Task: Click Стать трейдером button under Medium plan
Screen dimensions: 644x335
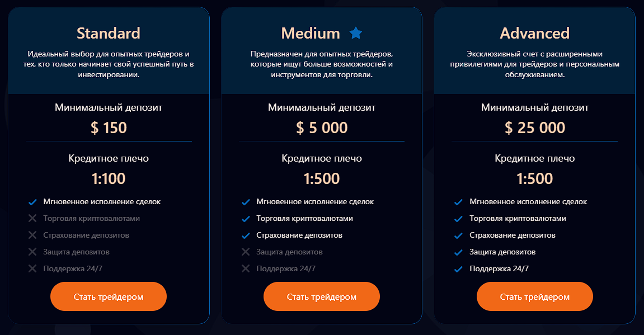Action: pos(322,296)
